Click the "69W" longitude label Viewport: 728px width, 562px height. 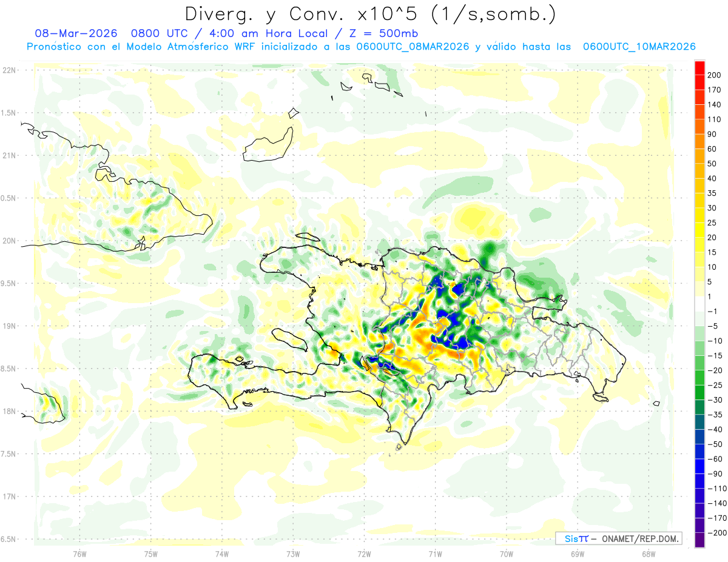(x=578, y=554)
